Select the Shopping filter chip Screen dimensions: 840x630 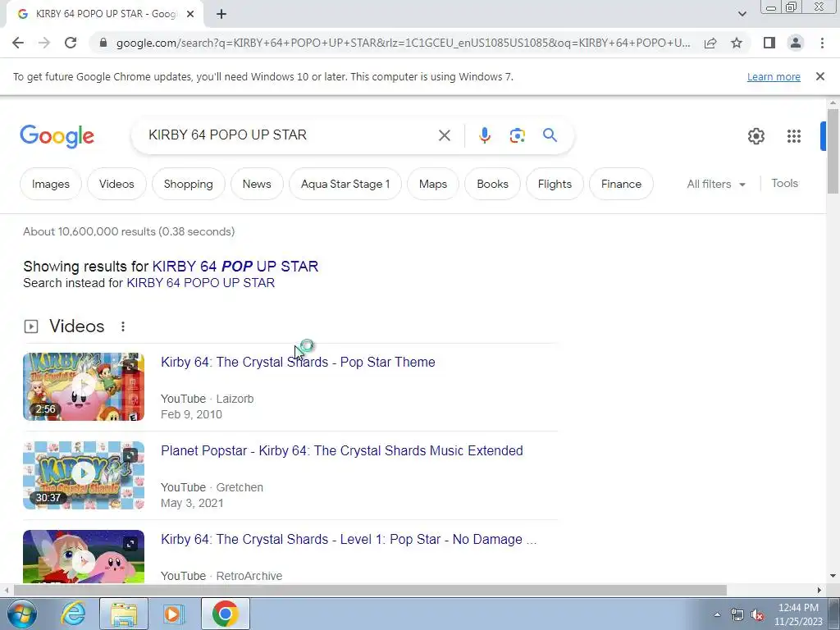coord(188,184)
